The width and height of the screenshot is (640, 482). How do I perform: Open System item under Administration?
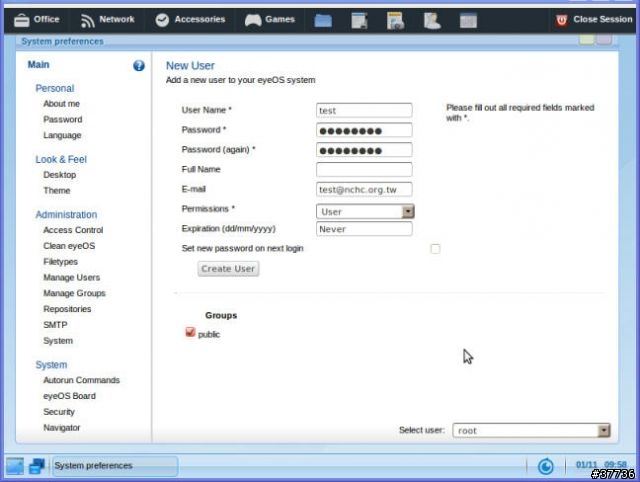pos(58,341)
